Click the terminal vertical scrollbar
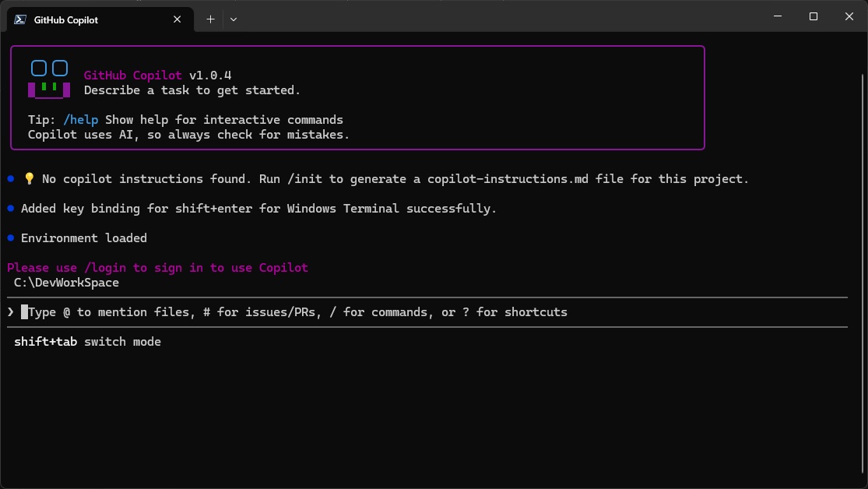This screenshot has width=868, height=489. pos(862,234)
